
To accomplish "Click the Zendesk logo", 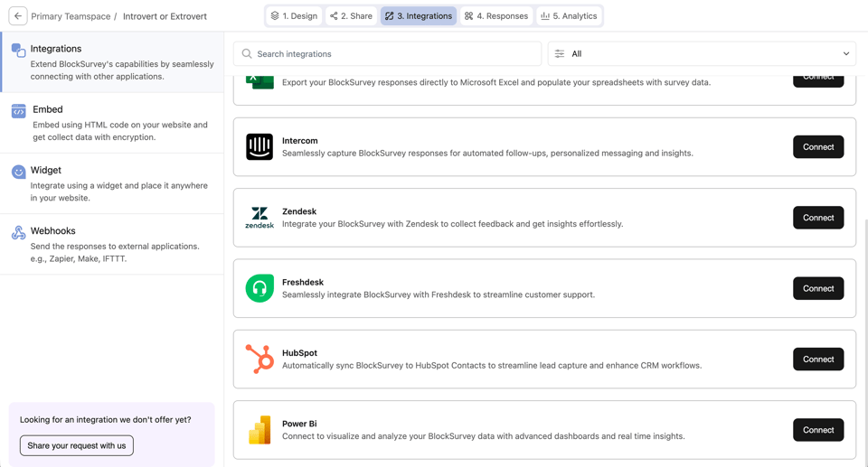I will coord(259,218).
